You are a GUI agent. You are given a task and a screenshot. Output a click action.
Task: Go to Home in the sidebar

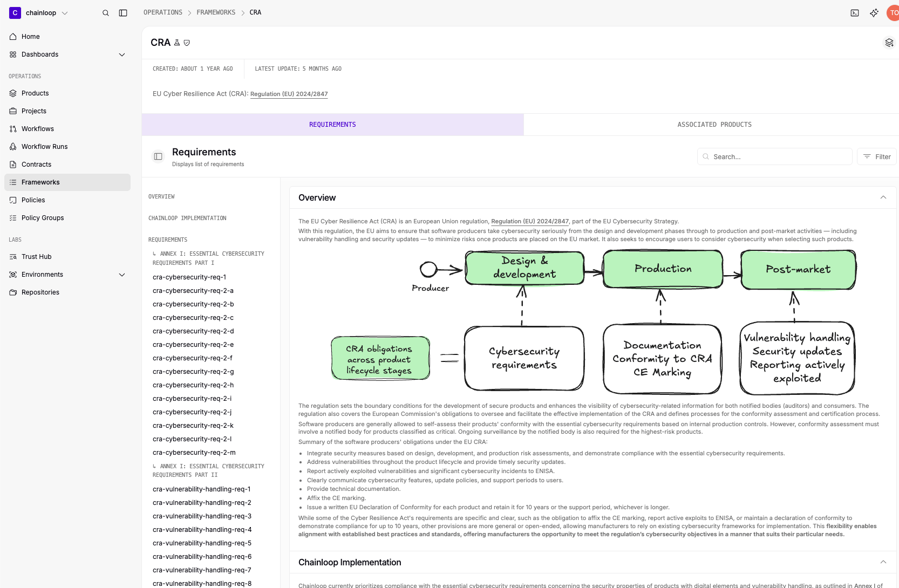[x=67, y=37]
